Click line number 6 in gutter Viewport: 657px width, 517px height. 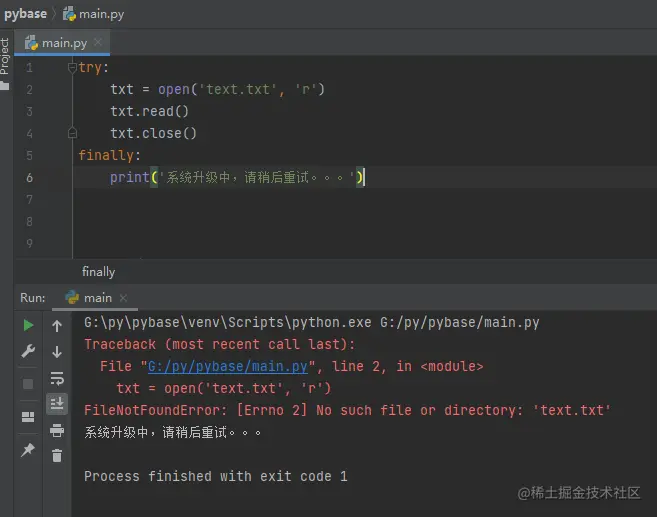(29, 178)
